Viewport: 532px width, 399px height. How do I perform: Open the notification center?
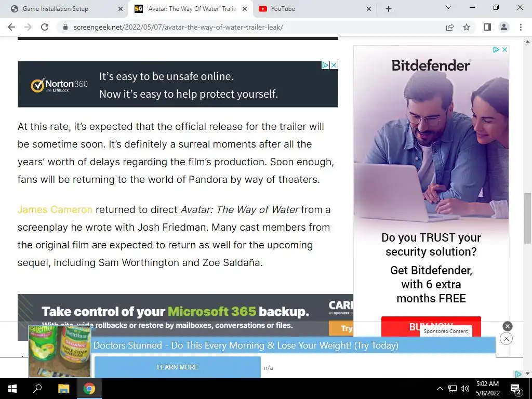[516, 389]
